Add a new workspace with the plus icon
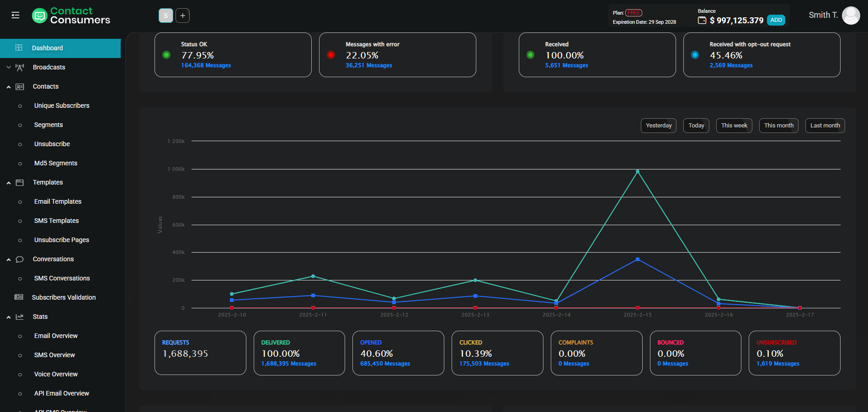This screenshot has height=412, width=868. coord(182,16)
